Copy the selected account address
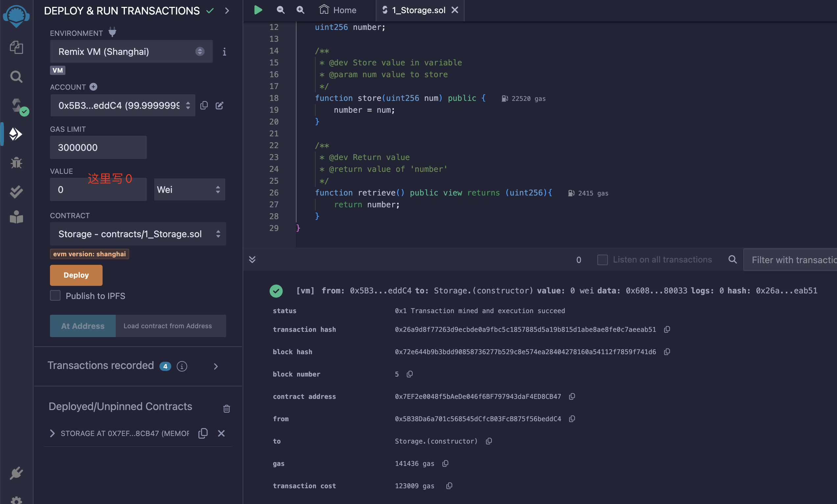The width and height of the screenshot is (837, 504). click(204, 105)
